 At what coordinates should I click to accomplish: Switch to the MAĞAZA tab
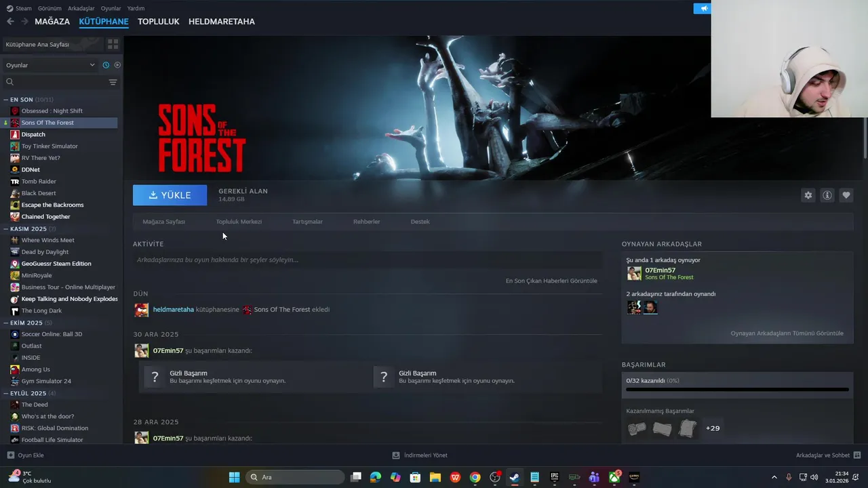(52, 22)
